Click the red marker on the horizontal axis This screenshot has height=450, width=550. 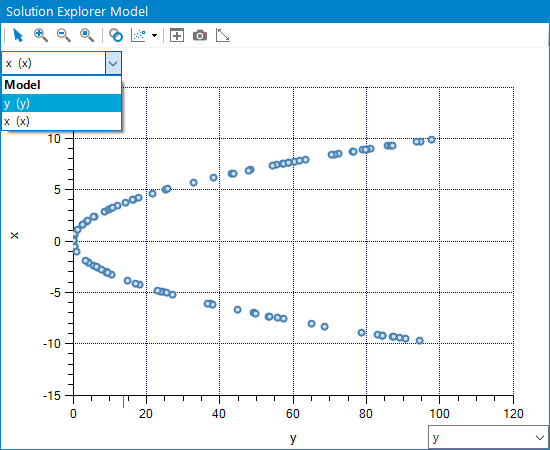click(123, 402)
